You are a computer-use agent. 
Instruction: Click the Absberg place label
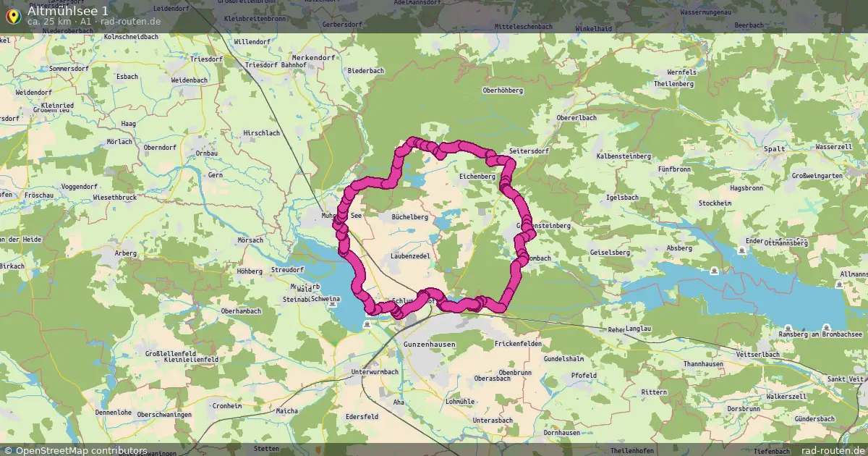[679, 248]
